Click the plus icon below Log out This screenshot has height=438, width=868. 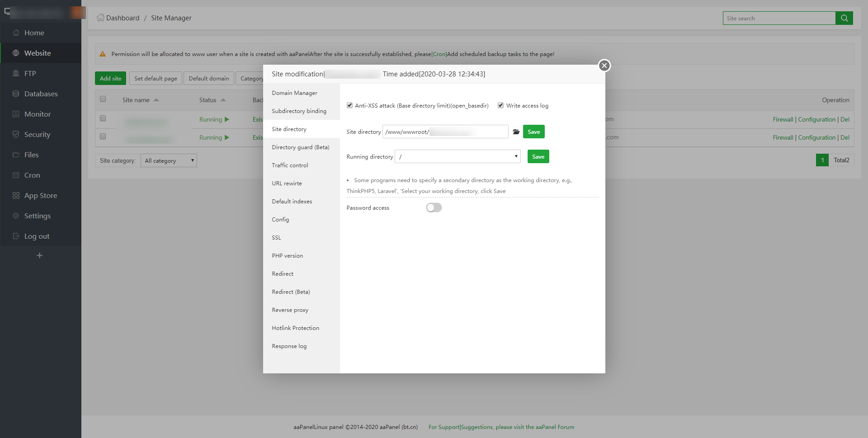(x=40, y=256)
